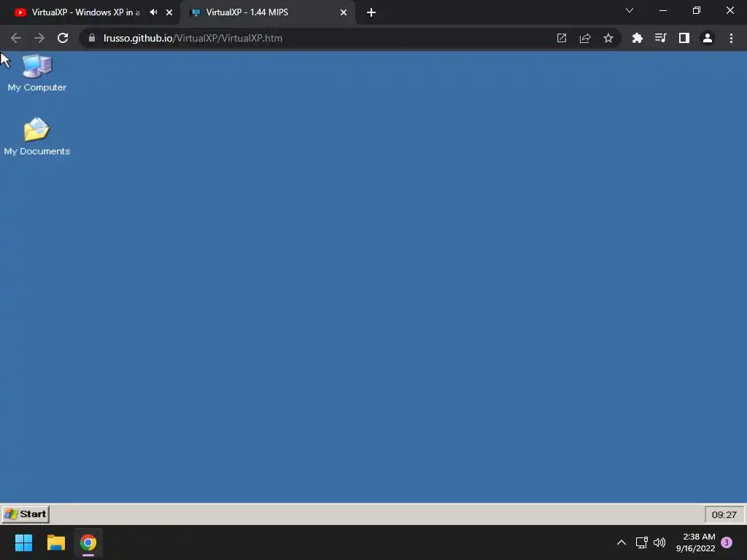Reload the VirtualXP page
This screenshot has width=747, height=560.
point(63,38)
